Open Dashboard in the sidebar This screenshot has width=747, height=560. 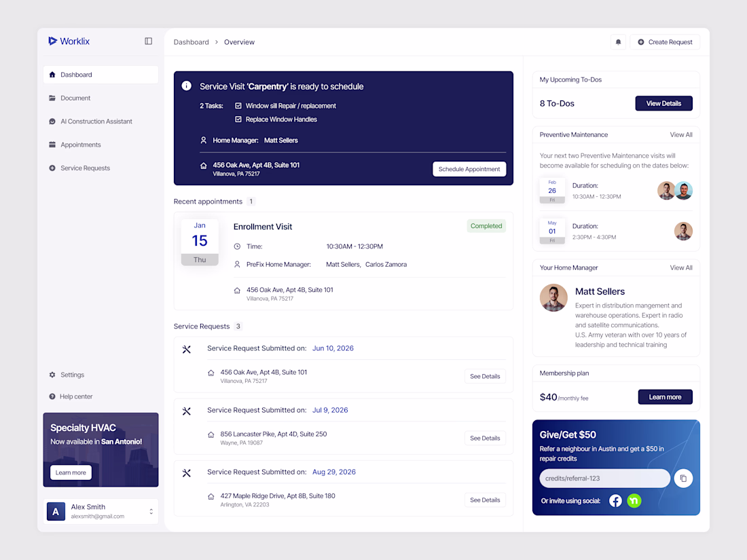click(x=101, y=75)
